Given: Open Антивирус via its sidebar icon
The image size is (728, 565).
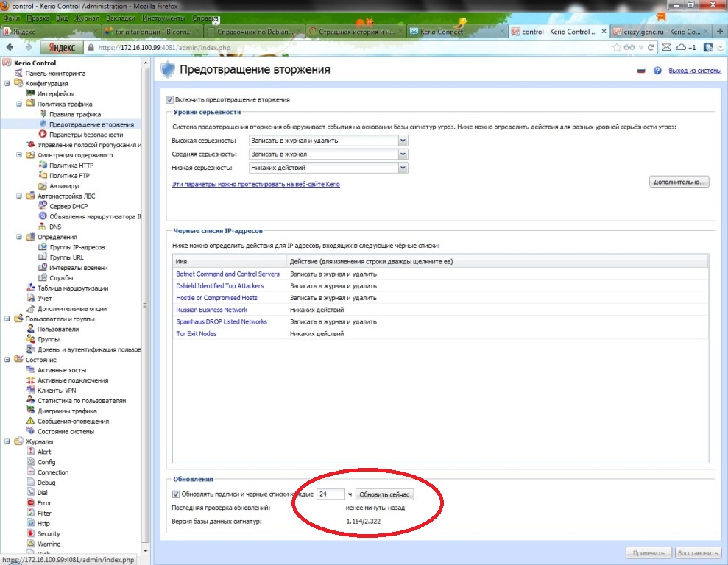Looking at the screenshot, I should pyautogui.click(x=42, y=186).
